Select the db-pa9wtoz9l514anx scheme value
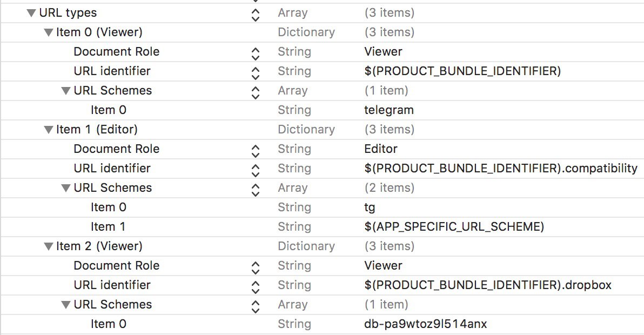 pos(426,324)
